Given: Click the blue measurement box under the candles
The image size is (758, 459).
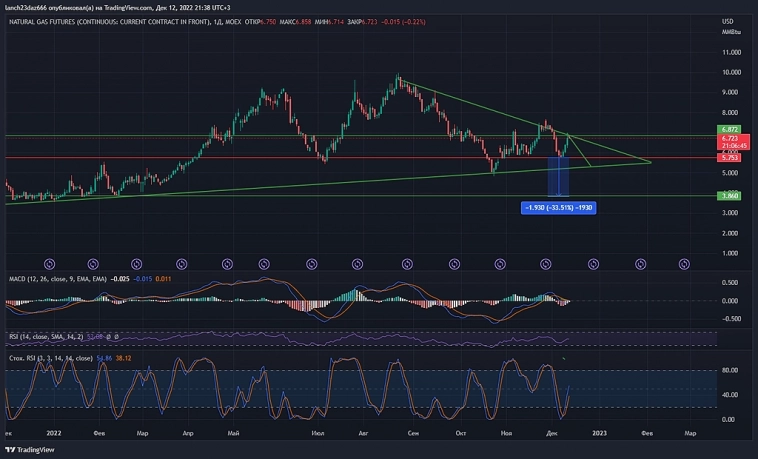Looking at the screenshot, I should pyautogui.click(x=559, y=176).
